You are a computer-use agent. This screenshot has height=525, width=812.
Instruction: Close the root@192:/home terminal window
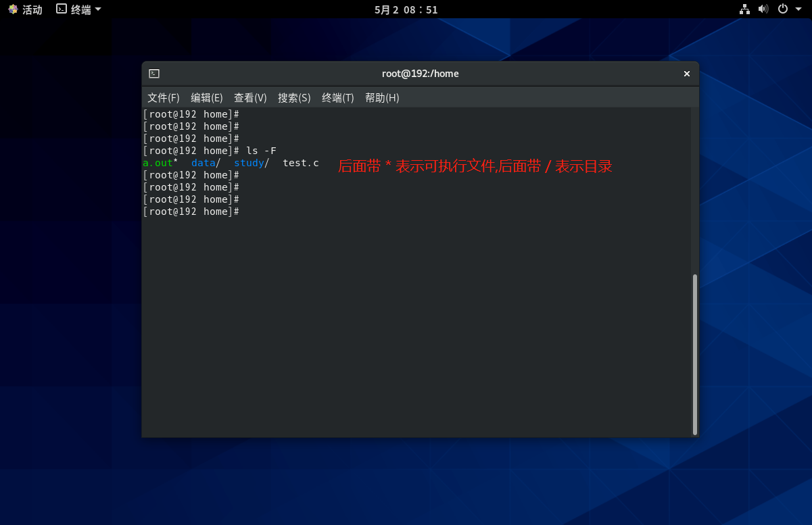pyautogui.click(x=686, y=74)
